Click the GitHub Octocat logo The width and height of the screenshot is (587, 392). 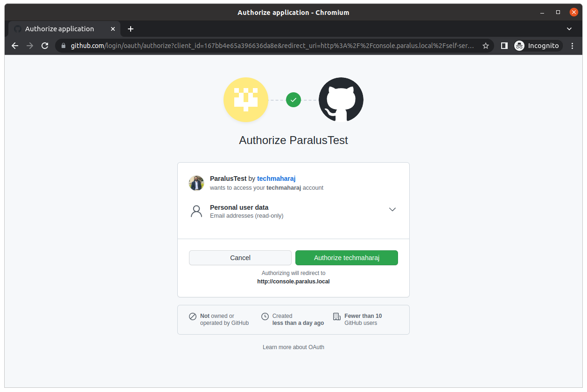(x=341, y=100)
